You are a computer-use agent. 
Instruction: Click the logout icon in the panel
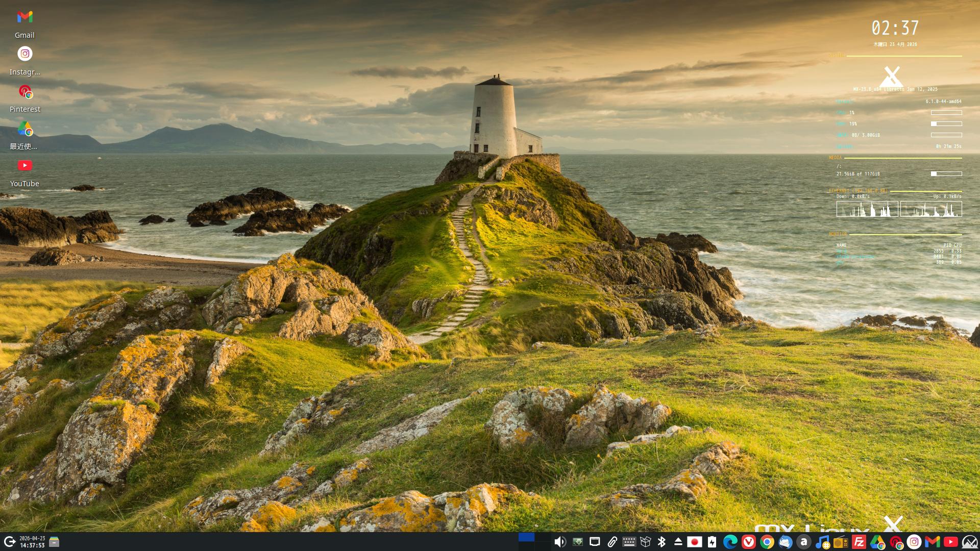tap(9, 542)
